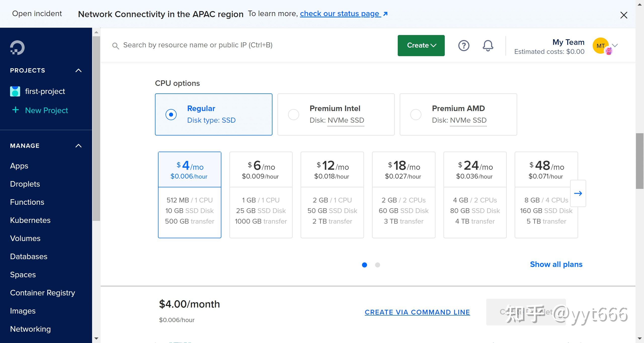Viewport: 644px width, 343px height.
Task: Click Show all plans
Action: [556, 264]
